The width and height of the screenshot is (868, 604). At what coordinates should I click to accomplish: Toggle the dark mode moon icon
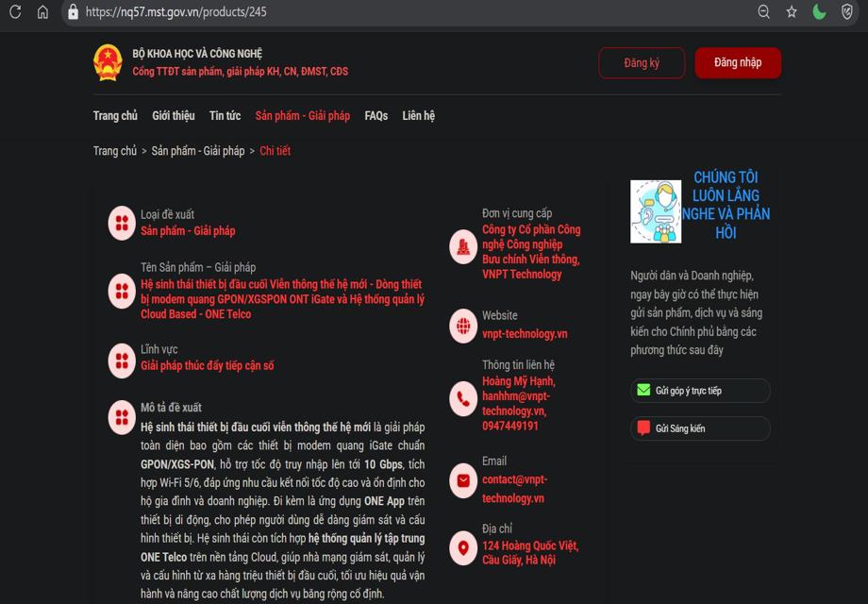point(819,11)
